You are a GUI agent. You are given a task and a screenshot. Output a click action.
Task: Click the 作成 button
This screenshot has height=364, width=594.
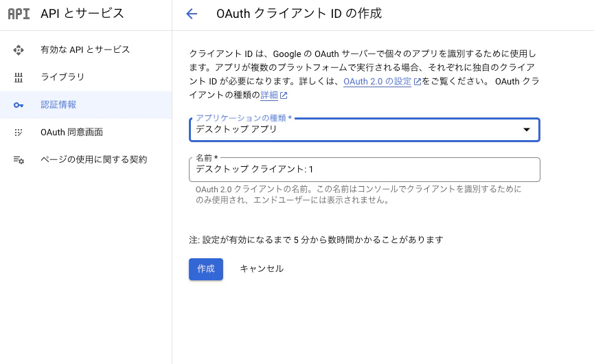tap(206, 269)
